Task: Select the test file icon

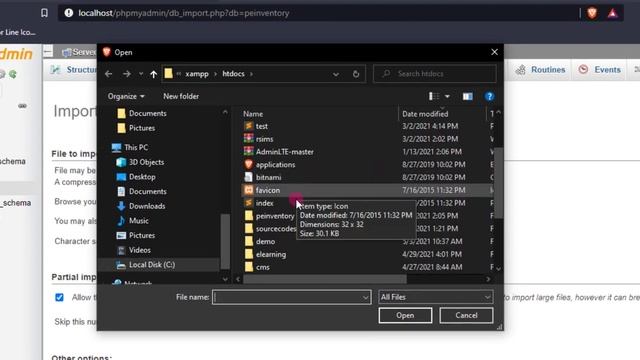Action: coord(249,126)
